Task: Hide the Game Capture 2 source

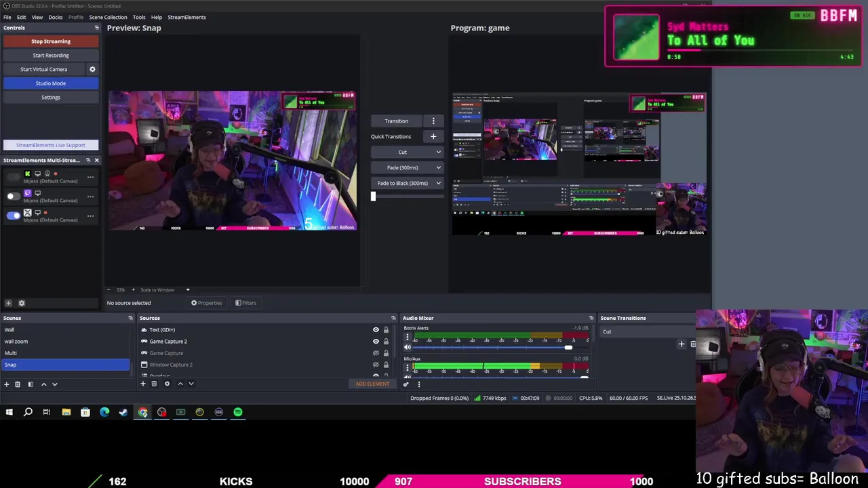Action: [376, 342]
